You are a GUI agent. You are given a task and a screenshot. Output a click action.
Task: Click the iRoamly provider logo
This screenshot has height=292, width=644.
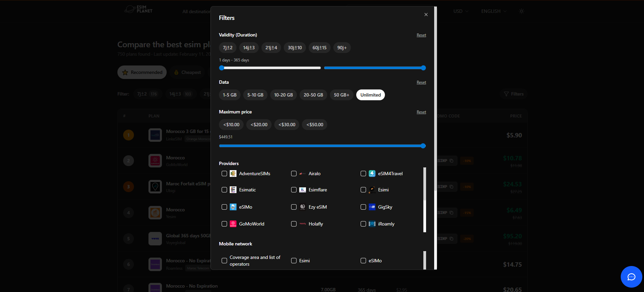click(372, 224)
